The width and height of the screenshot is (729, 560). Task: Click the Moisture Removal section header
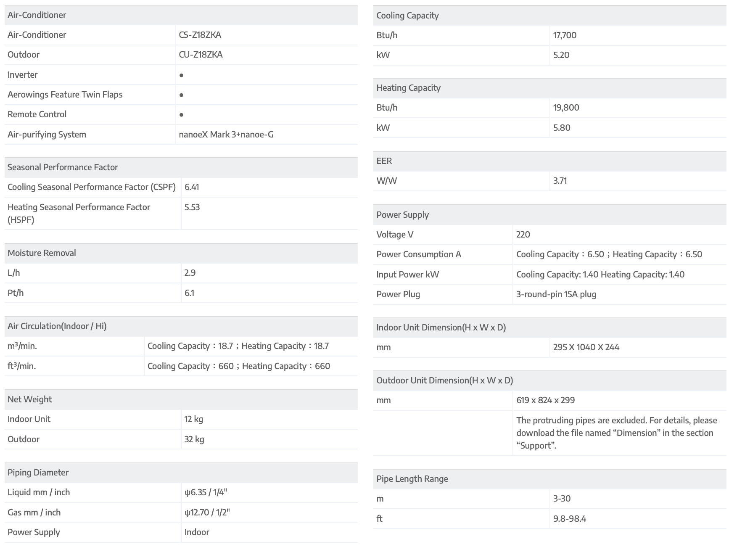pyautogui.click(x=42, y=253)
